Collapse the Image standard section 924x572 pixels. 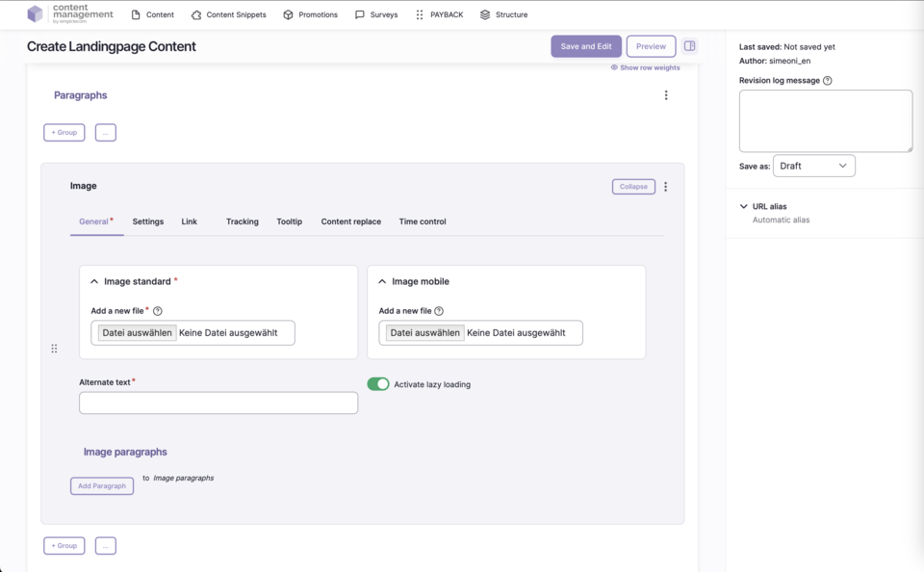[94, 282]
